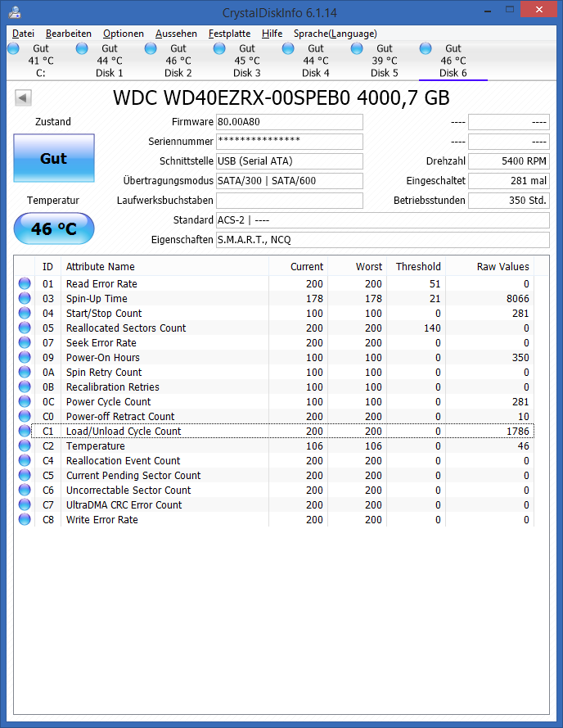Click the Threshold column header
This screenshot has width=563, height=728.
(x=417, y=266)
